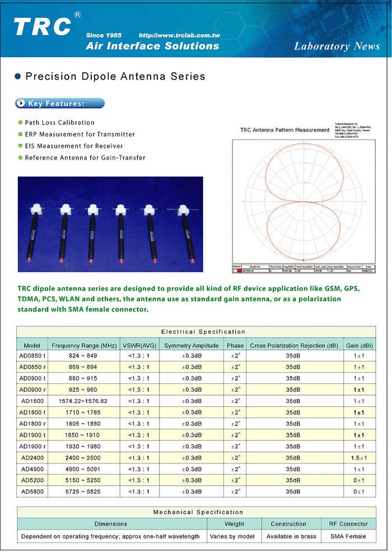
Task: Click ERP Measurement for Transmitter text
Action: 80,134
